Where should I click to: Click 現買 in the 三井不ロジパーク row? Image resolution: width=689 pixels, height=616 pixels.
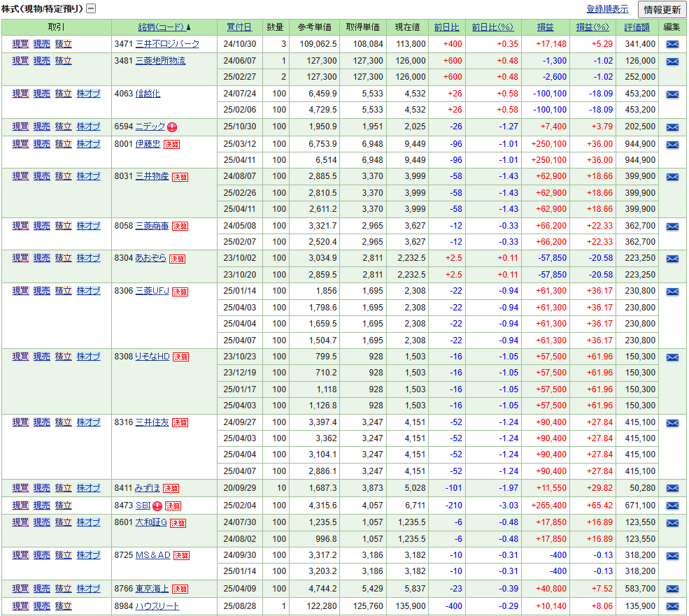(20, 44)
